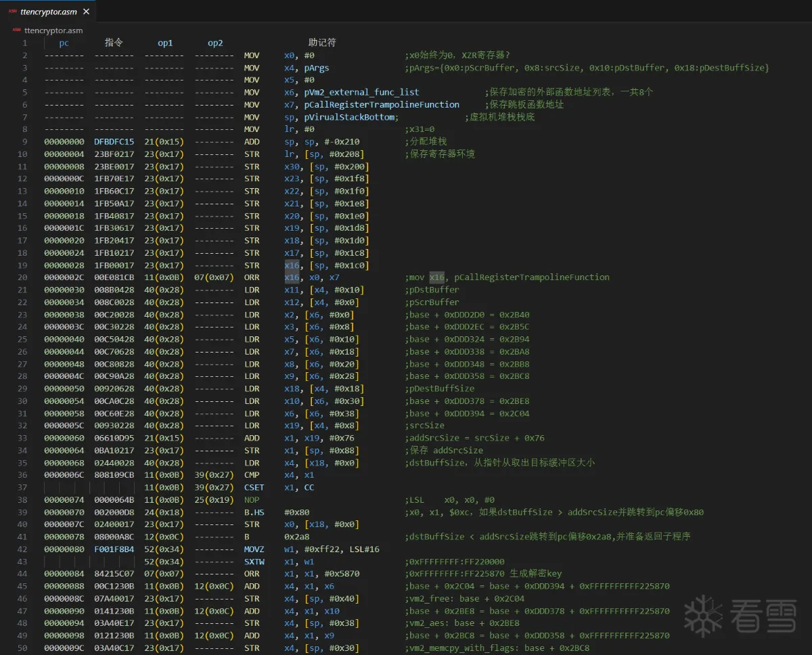Click the 'pc' column header on line 1

64,43
